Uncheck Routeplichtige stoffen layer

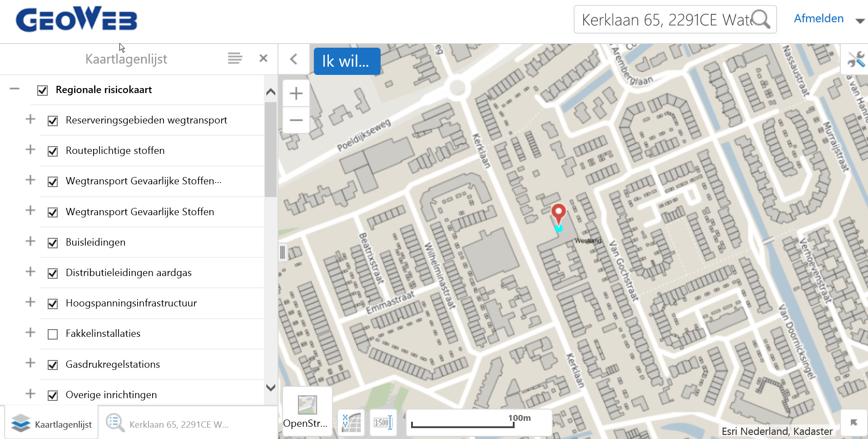coord(53,151)
